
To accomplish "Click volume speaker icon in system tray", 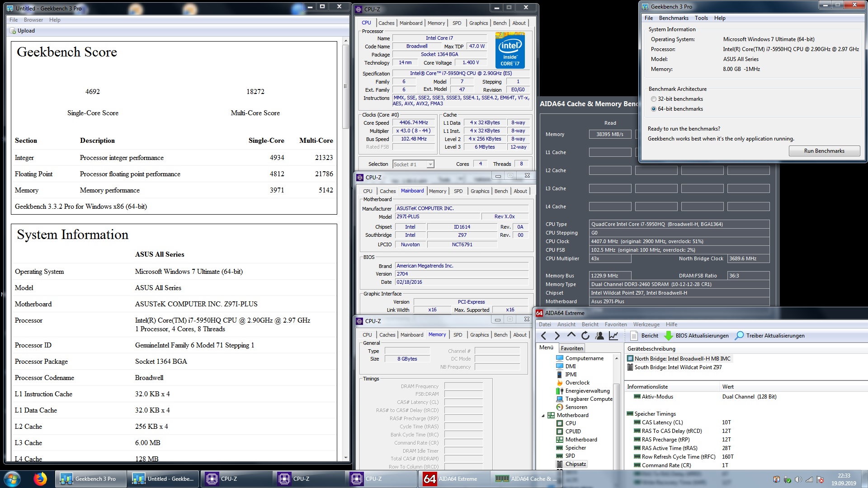I will 798,479.
